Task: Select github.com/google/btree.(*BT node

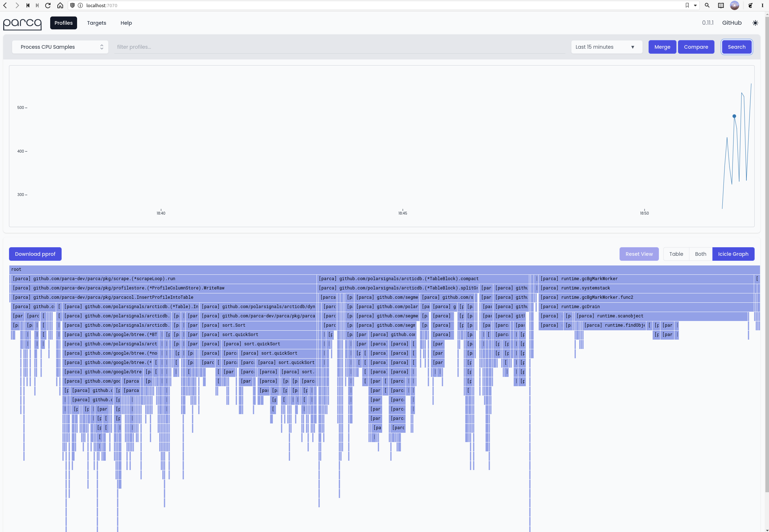Action: [110, 335]
